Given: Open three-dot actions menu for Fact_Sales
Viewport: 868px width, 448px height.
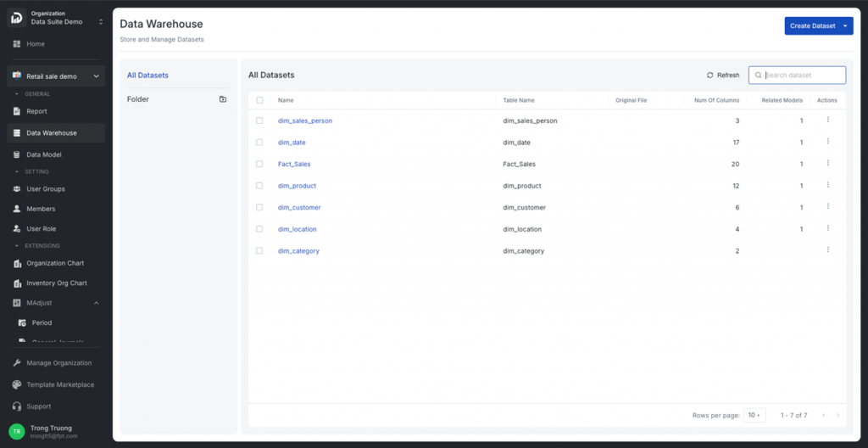Looking at the screenshot, I should click(827, 163).
